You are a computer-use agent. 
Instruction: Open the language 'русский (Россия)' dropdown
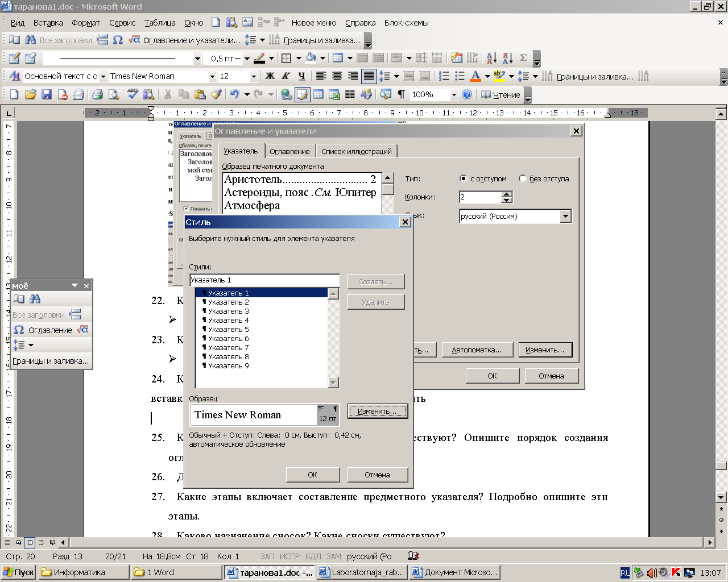click(x=565, y=216)
